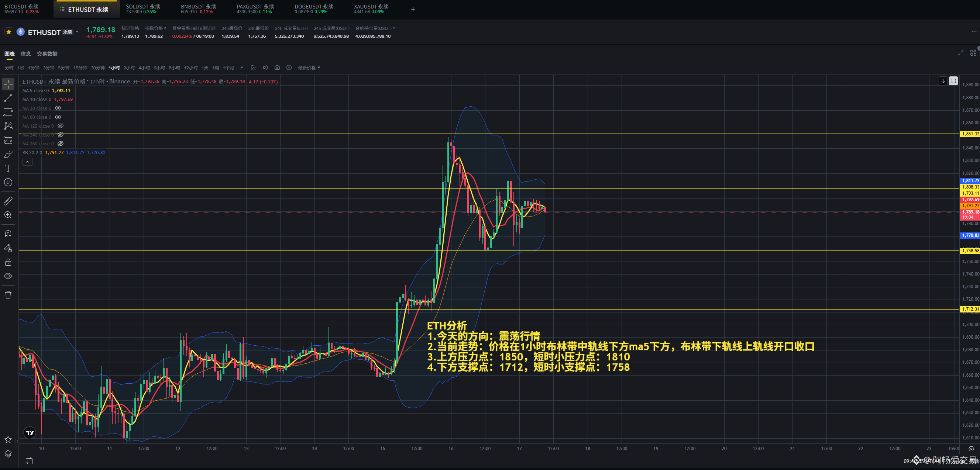The image size is (980, 470).
Task: Take a chart snapshot with camera icon
Action: tap(277, 68)
